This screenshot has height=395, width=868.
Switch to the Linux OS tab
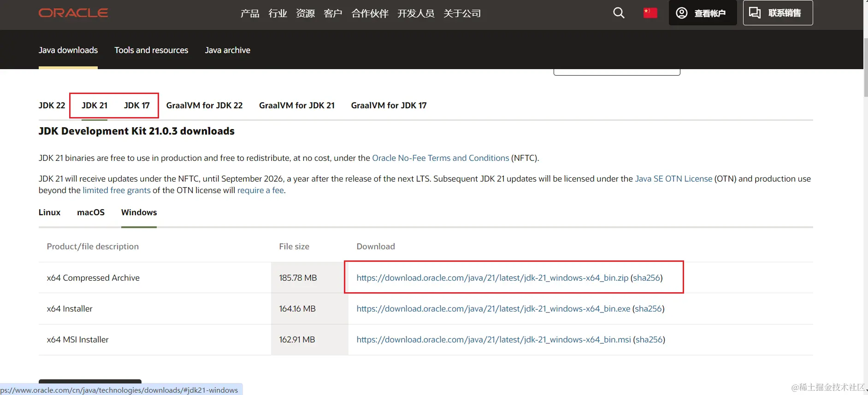(x=50, y=212)
